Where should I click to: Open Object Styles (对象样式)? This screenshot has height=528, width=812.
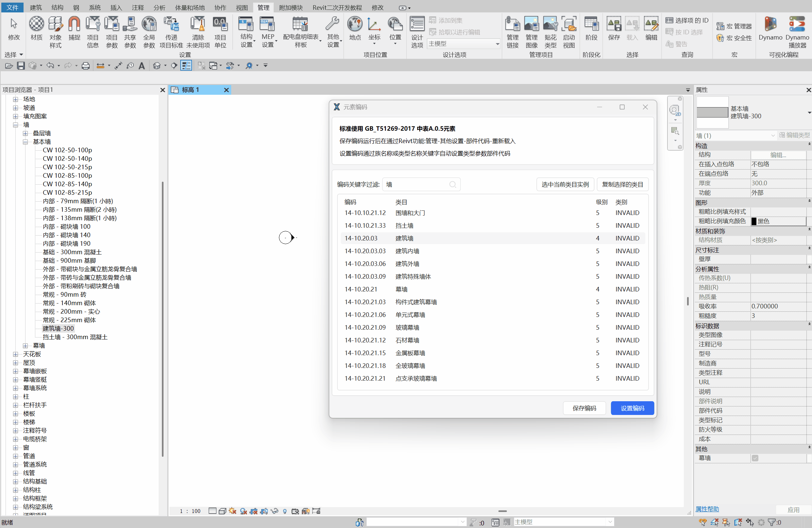[55, 32]
